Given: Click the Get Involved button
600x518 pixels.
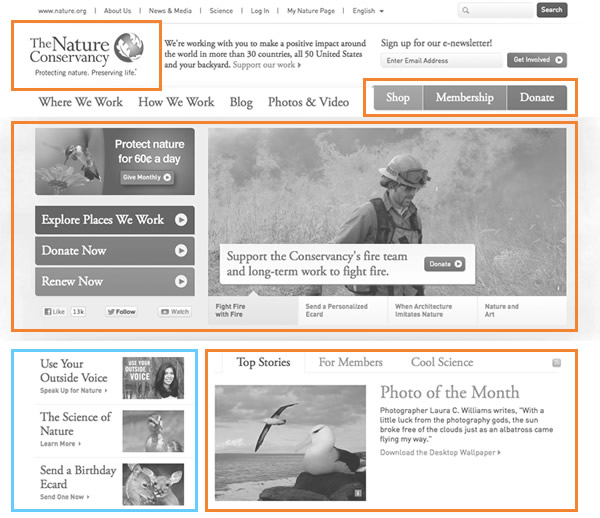Looking at the screenshot, I should [538, 60].
